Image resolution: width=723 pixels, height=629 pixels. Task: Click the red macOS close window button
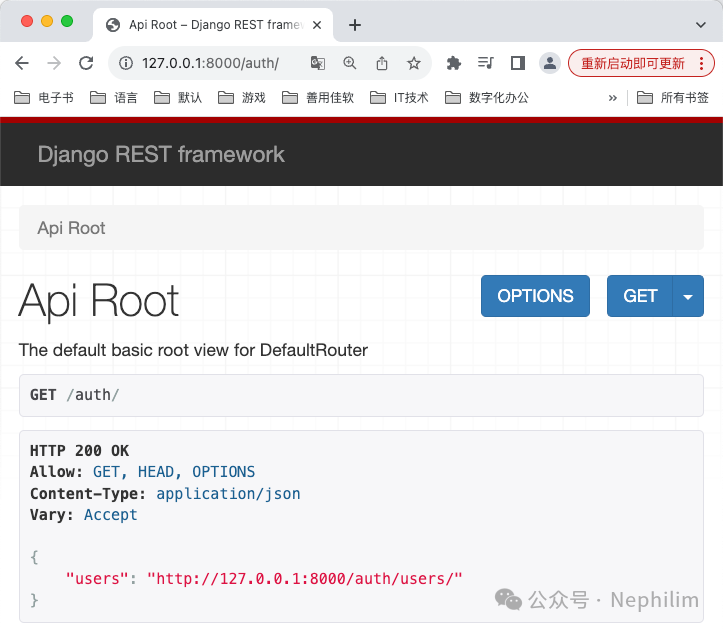pos(27,21)
